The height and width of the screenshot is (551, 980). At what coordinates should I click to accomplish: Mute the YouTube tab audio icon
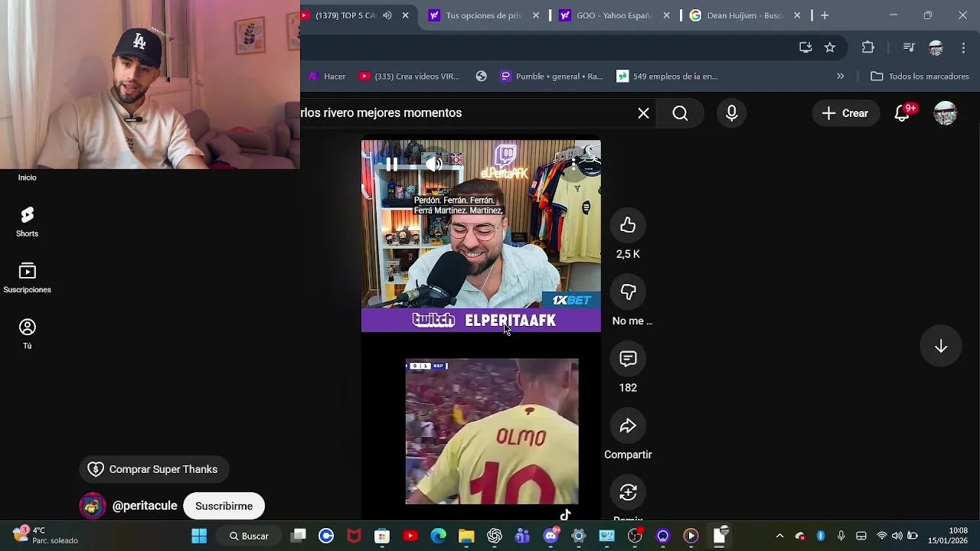(387, 15)
